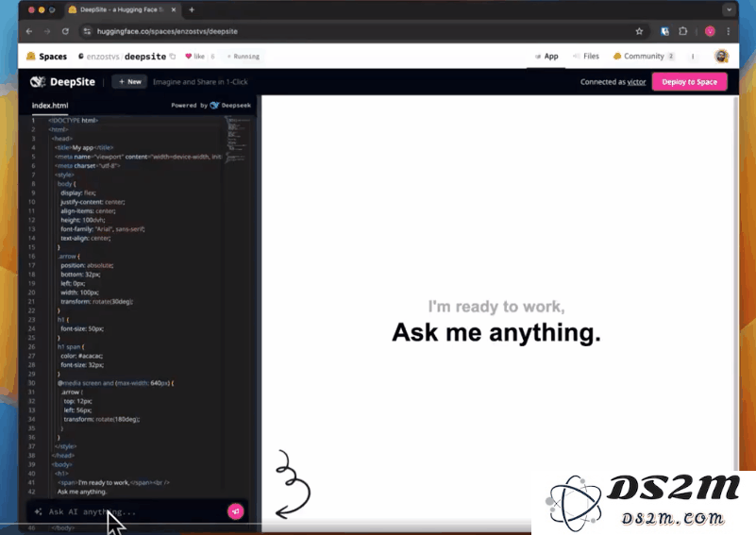Click code line color: #acacac

(x=81, y=356)
